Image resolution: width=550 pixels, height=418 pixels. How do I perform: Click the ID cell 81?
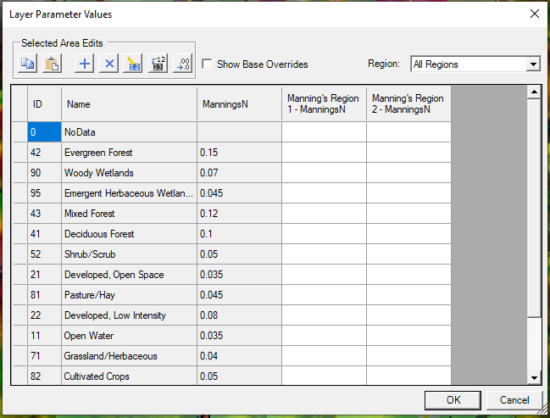(45, 295)
